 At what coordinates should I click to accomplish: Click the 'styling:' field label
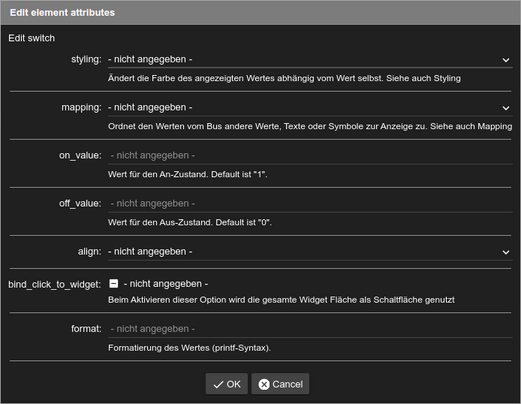(86, 59)
